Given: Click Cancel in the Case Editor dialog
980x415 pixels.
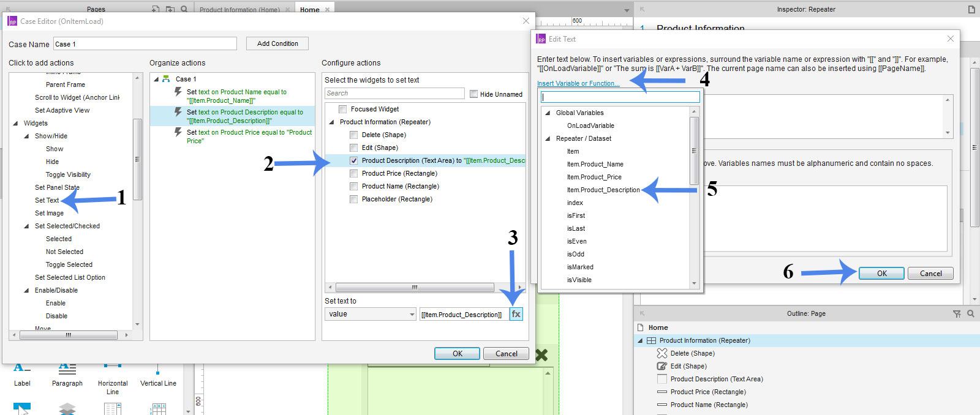Looking at the screenshot, I should pyautogui.click(x=507, y=353).
